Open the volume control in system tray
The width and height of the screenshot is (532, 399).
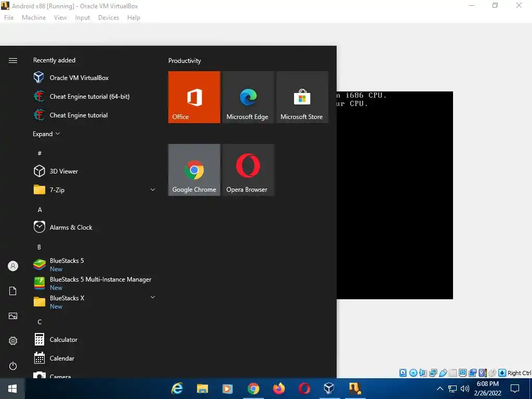tap(465, 389)
